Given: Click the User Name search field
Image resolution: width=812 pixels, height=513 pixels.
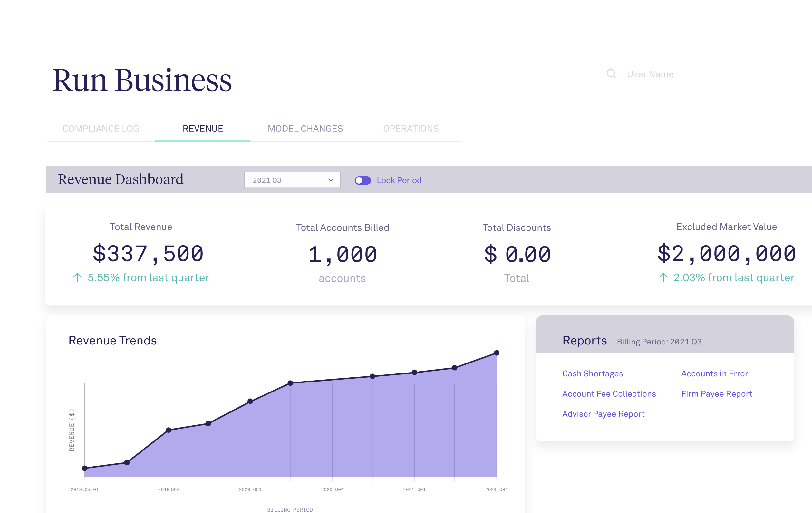Looking at the screenshot, I should click(679, 74).
